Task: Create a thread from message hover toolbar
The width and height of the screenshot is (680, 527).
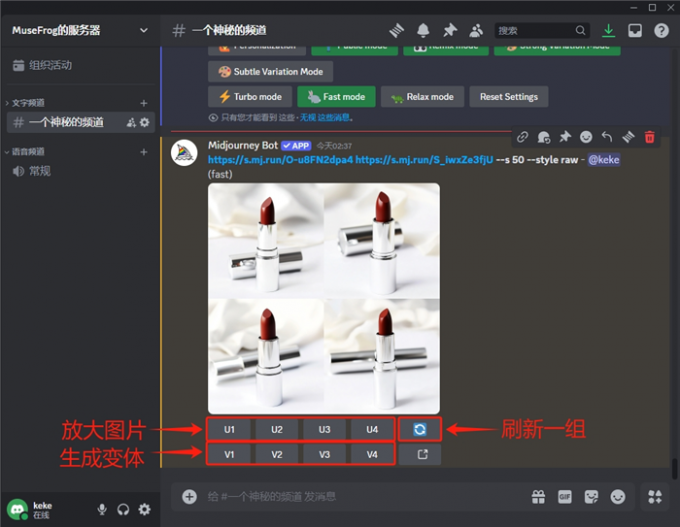Action: pyautogui.click(x=628, y=137)
